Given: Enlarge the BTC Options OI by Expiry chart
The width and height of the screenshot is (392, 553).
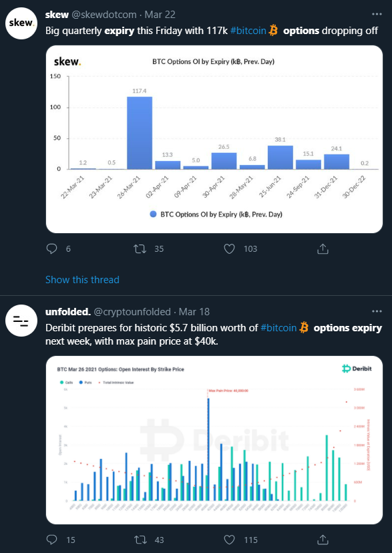Looking at the screenshot, I should (214, 140).
